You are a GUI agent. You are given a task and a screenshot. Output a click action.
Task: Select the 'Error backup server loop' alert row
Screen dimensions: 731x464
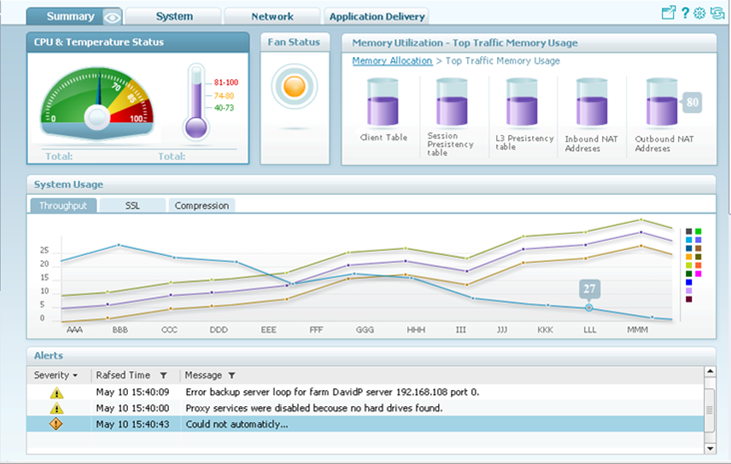pyautogui.click(x=365, y=392)
